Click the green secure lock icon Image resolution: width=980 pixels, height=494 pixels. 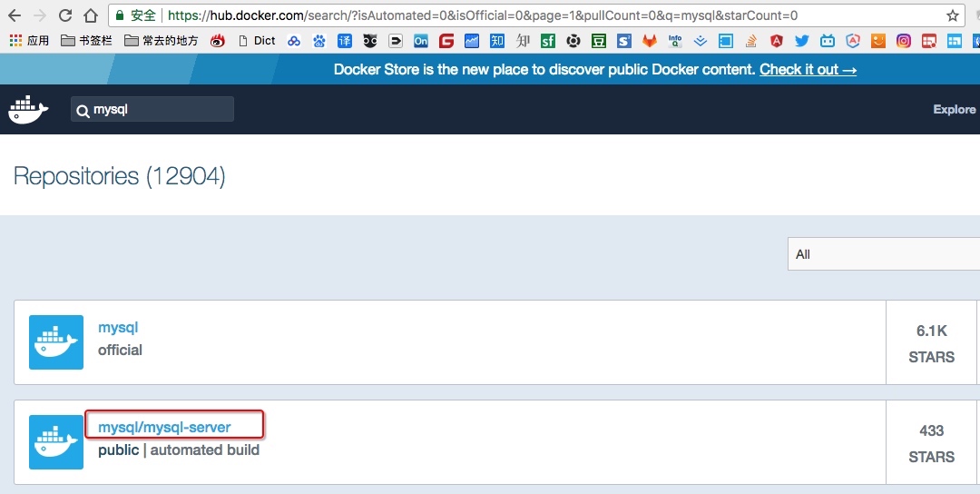[120, 15]
